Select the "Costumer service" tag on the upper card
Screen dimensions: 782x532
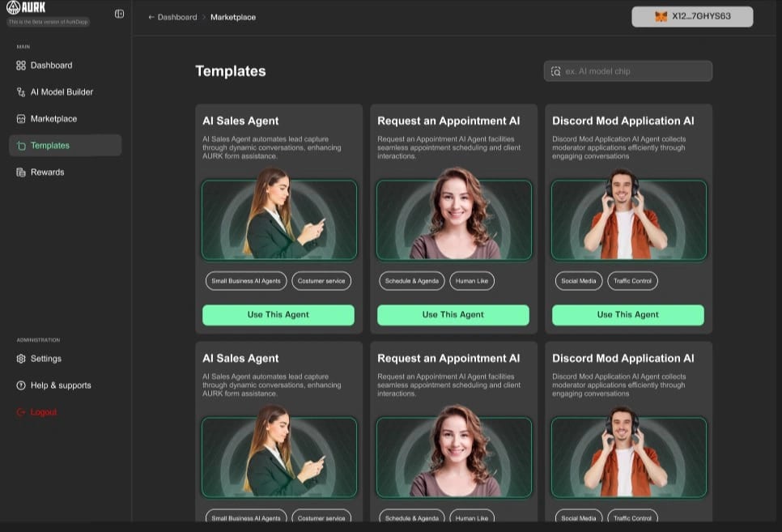pyautogui.click(x=321, y=281)
